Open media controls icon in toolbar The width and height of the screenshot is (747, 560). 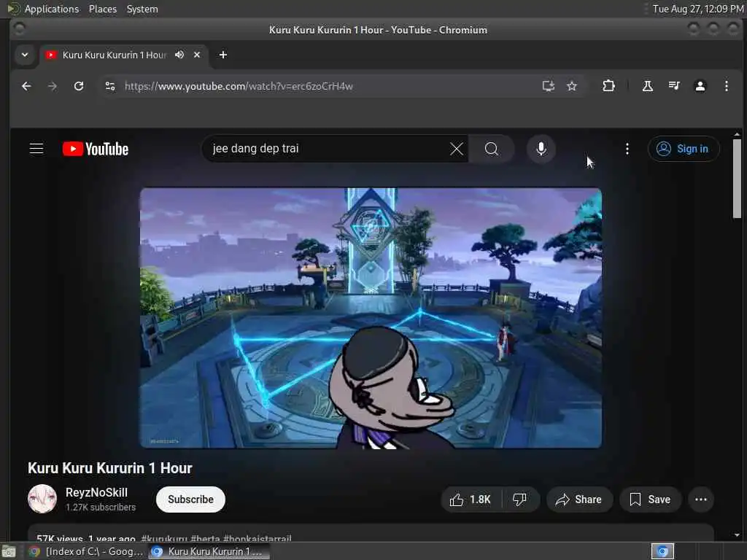coord(673,86)
